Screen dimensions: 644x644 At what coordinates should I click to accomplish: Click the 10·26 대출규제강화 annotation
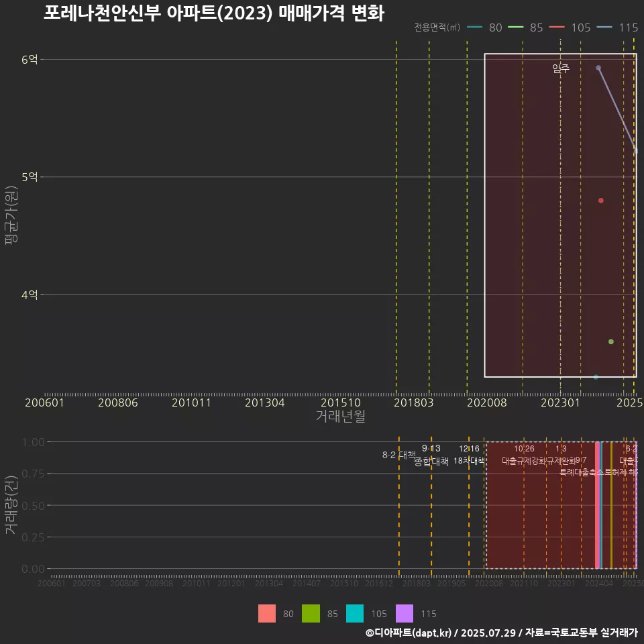(x=524, y=455)
